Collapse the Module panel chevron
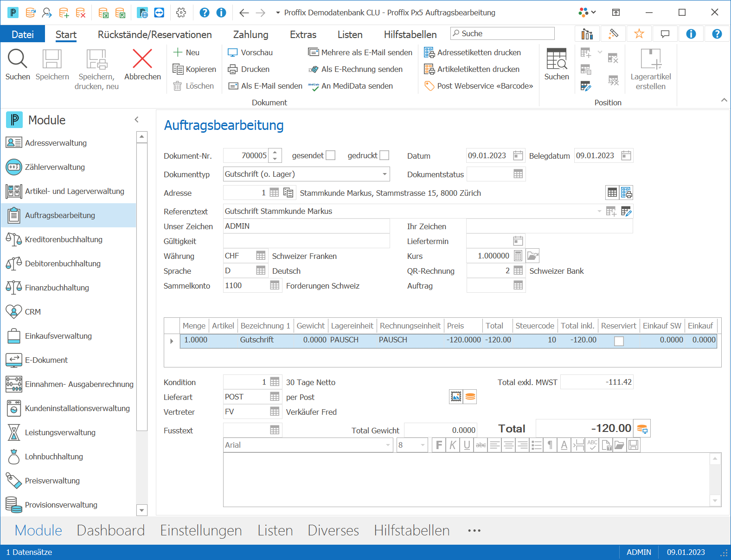Viewport: 731px width, 560px height. pos(136,120)
